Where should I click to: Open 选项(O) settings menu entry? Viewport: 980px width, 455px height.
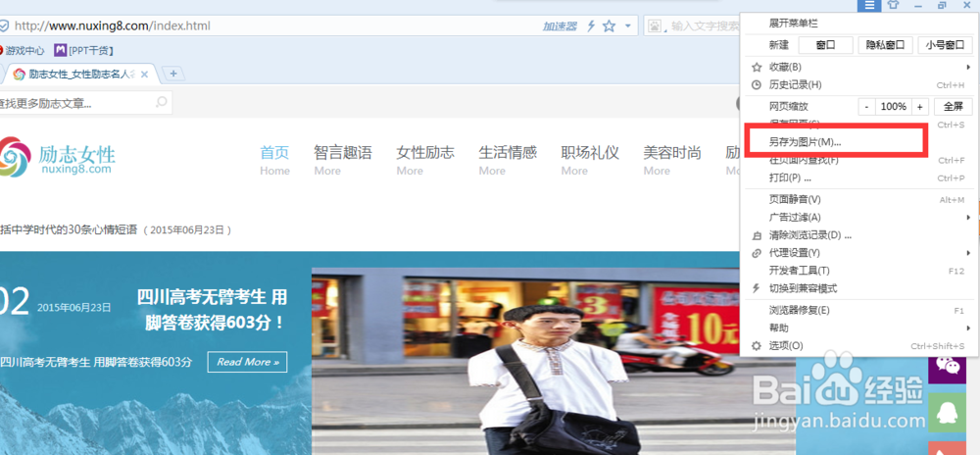point(860,345)
